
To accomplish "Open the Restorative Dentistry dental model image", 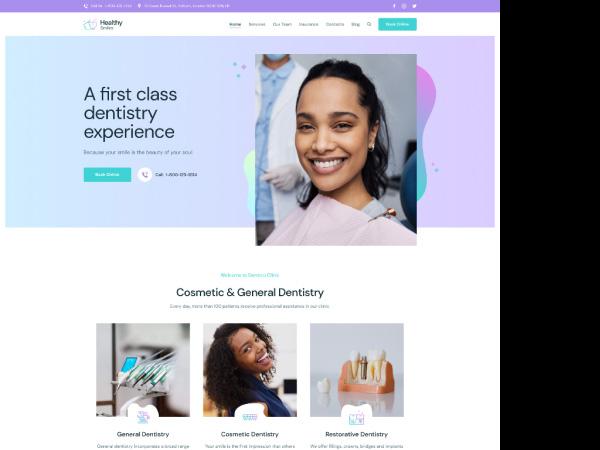I will tap(357, 370).
